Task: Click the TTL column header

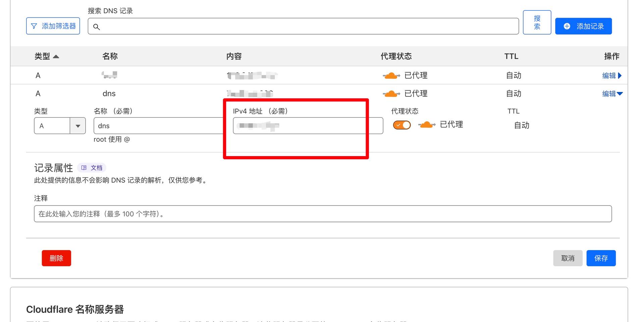Action: pos(511,56)
